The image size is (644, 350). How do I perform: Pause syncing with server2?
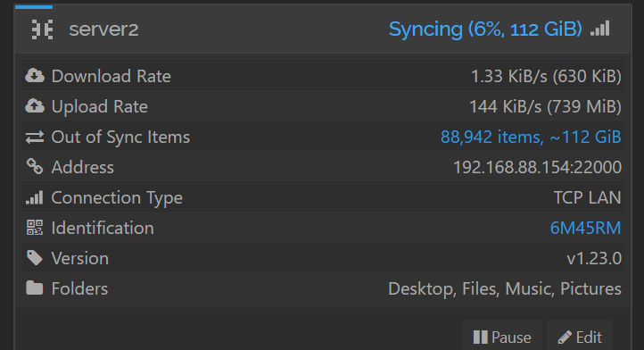click(502, 337)
